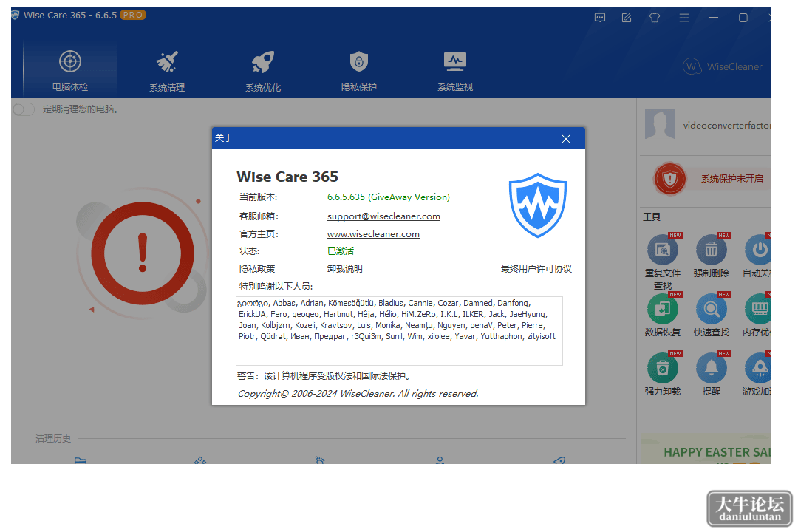Viewport: 798px width, 532px height.
Task: Toggle 定期清理您的电脑 switch
Action: [24, 109]
